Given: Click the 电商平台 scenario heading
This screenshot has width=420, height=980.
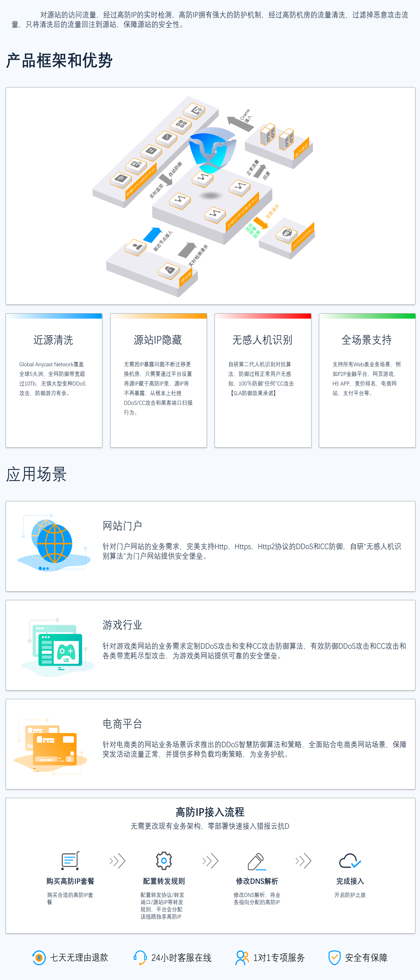Looking at the screenshot, I should (x=122, y=723).
